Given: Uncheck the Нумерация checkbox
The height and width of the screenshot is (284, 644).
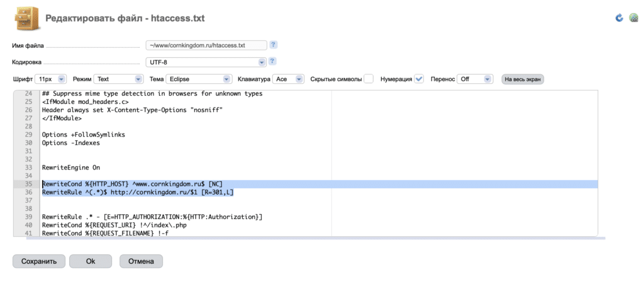Looking at the screenshot, I should point(419,79).
